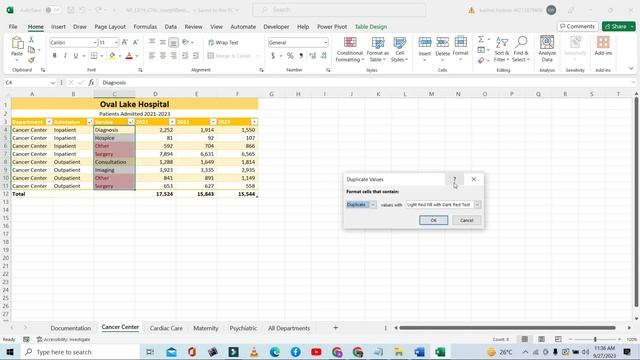Viewport: 640px width, 360px height.
Task: Open the Cardiac Care sheet tab
Action: 166,328
